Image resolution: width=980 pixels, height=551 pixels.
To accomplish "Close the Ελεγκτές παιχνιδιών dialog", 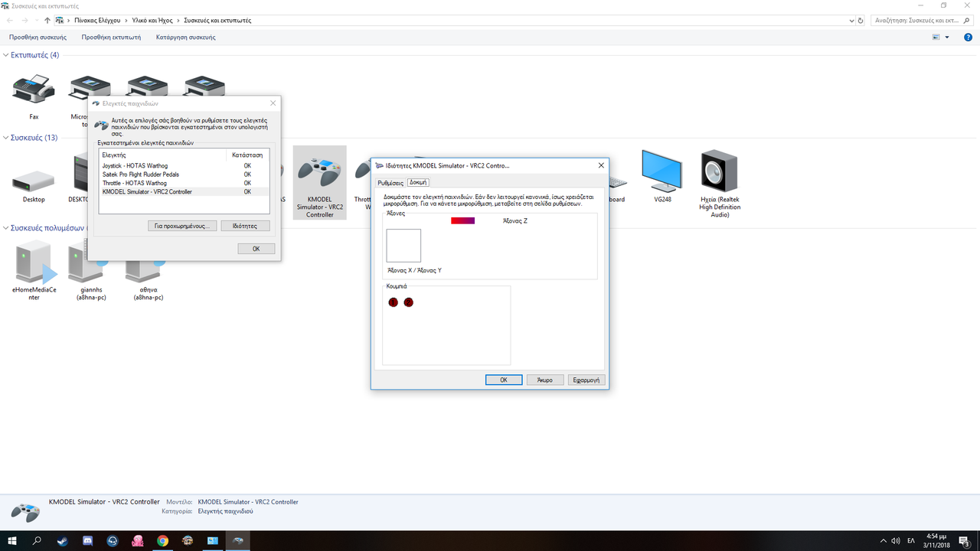I will coord(273,103).
